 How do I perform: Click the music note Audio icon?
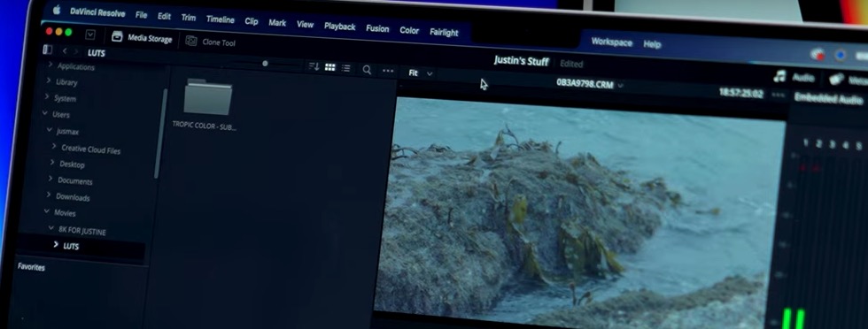pyautogui.click(x=780, y=76)
